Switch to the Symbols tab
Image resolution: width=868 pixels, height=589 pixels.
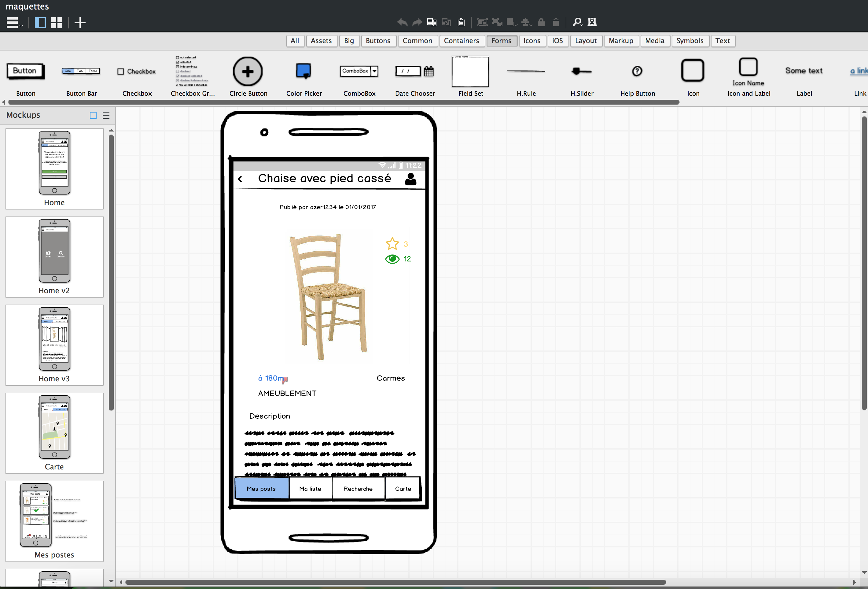tap(690, 41)
